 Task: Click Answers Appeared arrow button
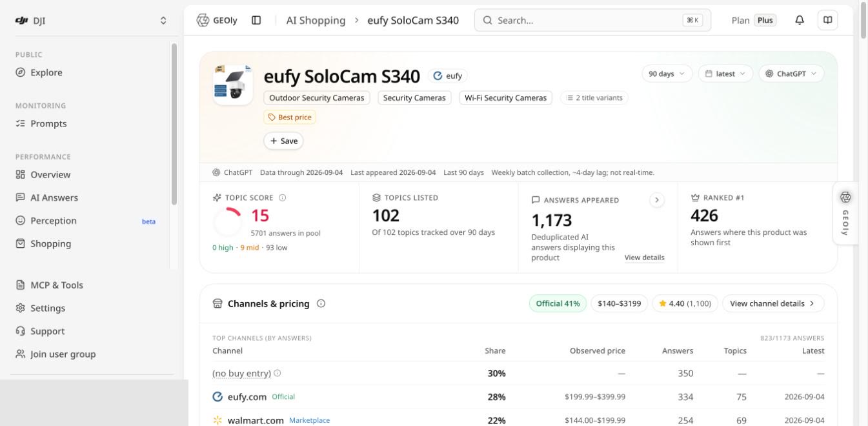tap(657, 200)
